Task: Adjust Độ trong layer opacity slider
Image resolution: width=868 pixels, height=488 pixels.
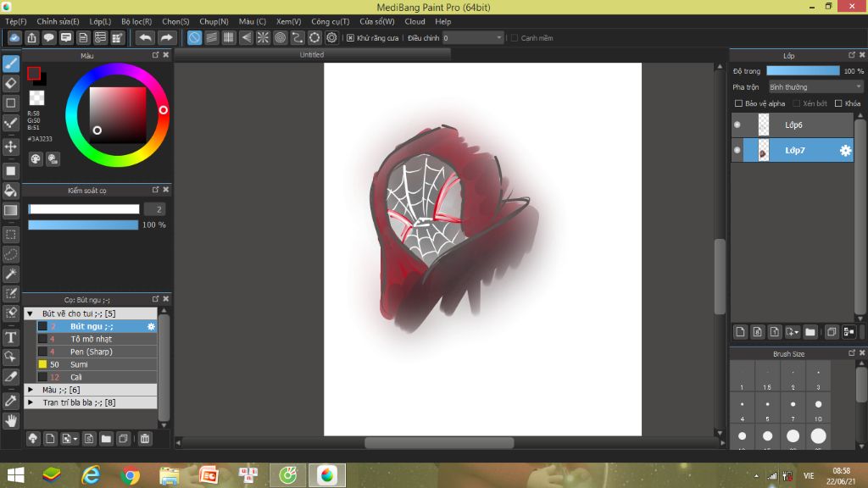Action: point(803,71)
